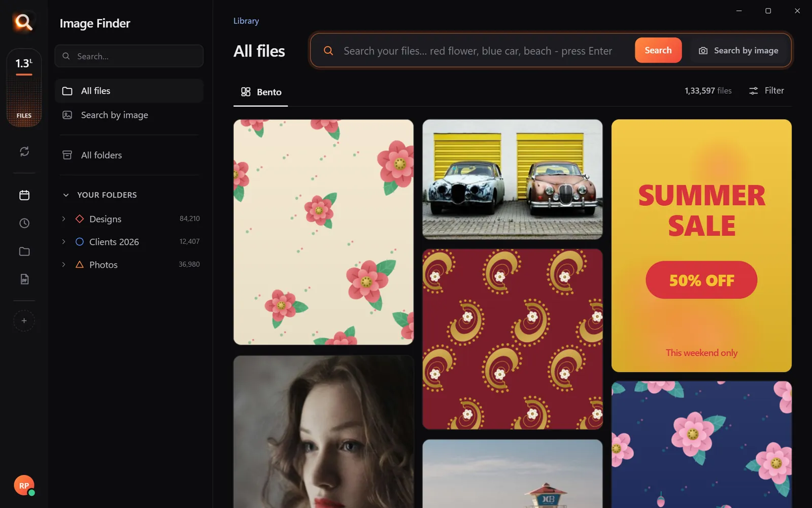Open the PDF document icon

click(x=24, y=279)
